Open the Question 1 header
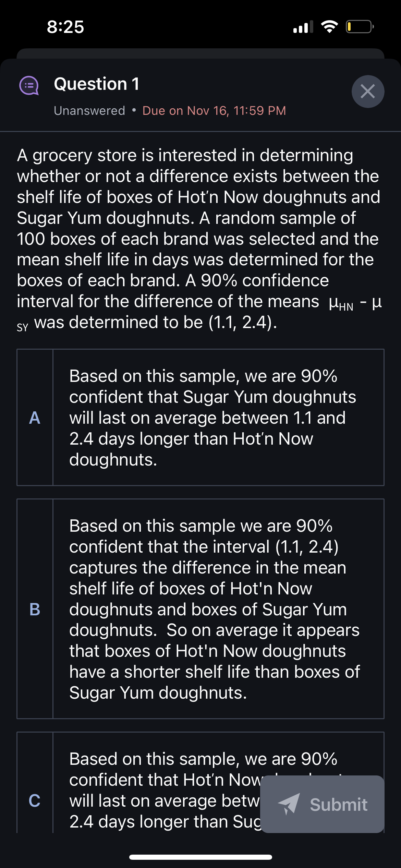Screen dimensions: 401x868 tap(97, 84)
